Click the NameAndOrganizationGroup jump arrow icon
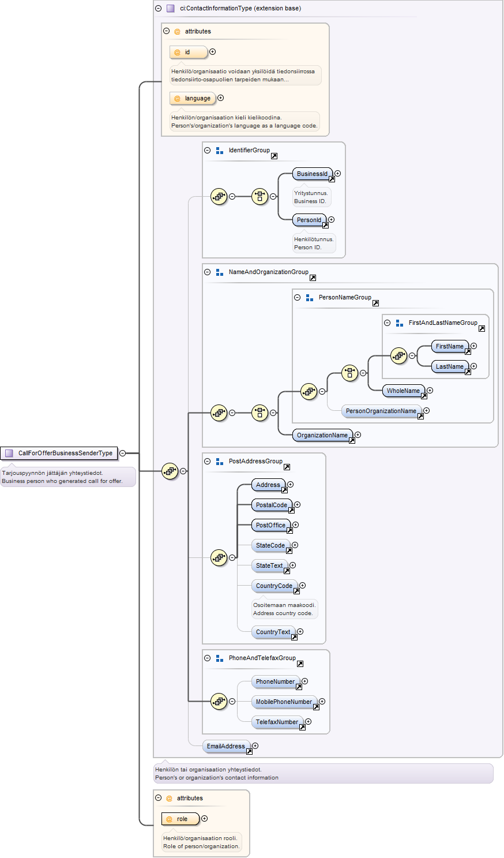The image size is (504, 858). pos(313,278)
